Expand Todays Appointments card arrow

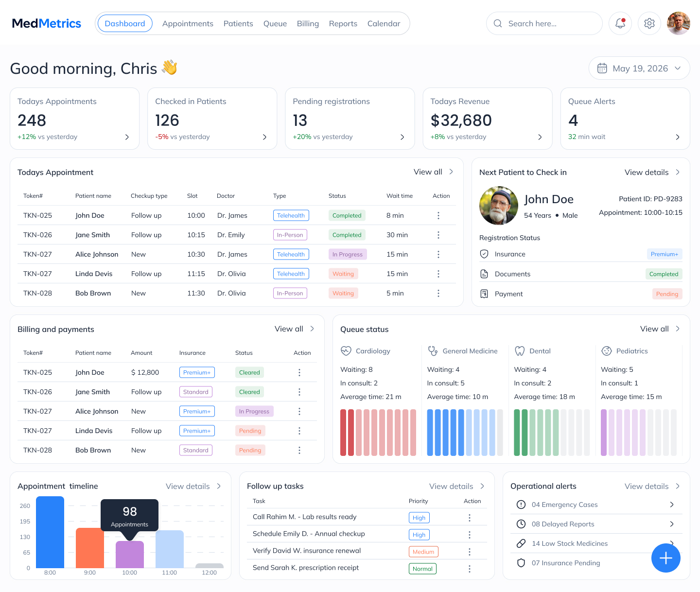[127, 137]
